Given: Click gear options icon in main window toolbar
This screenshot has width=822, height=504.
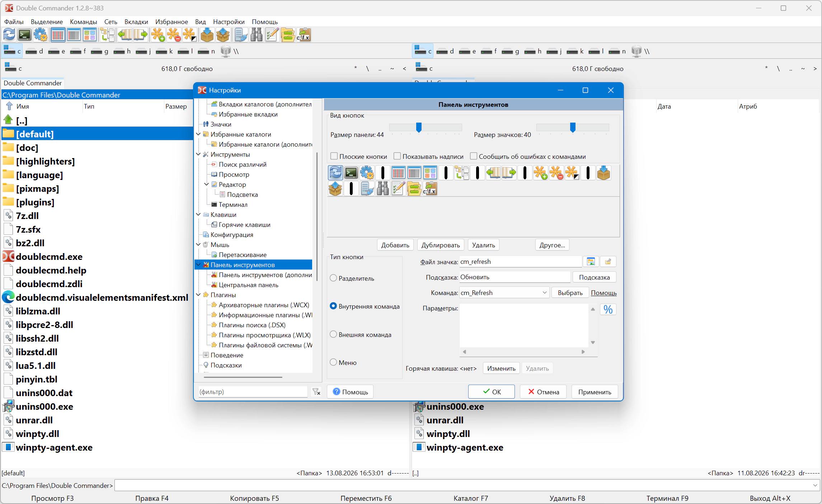Looking at the screenshot, I should coord(41,35).
